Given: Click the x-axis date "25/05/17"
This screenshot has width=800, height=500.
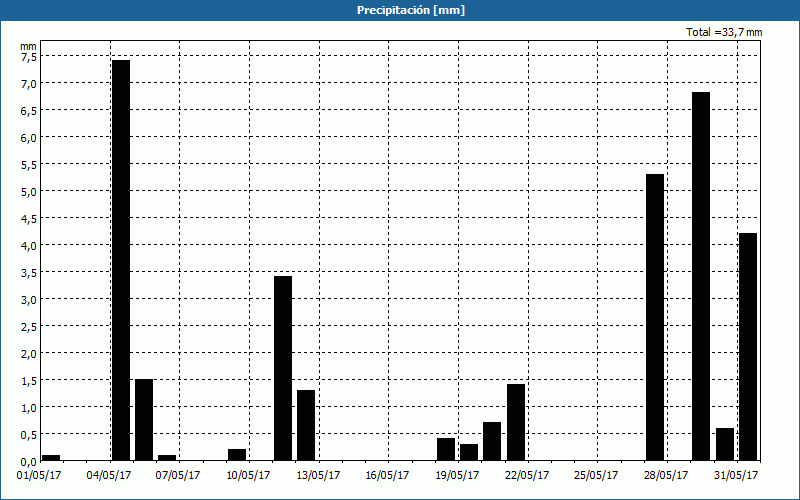Looking at the screenshot, I should click(x=596, y=476).
